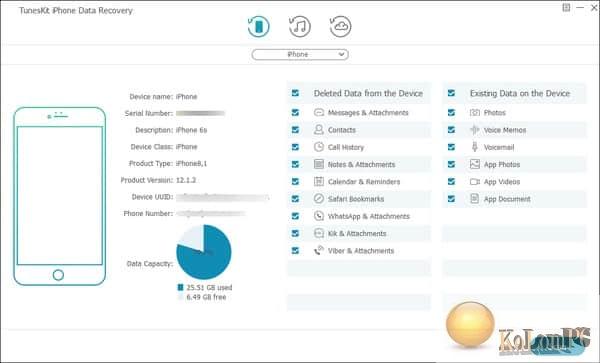Uncheck the Photos checkbox
Image resolution: width=600 pixels, height=363 pixels.
(451, 112)
